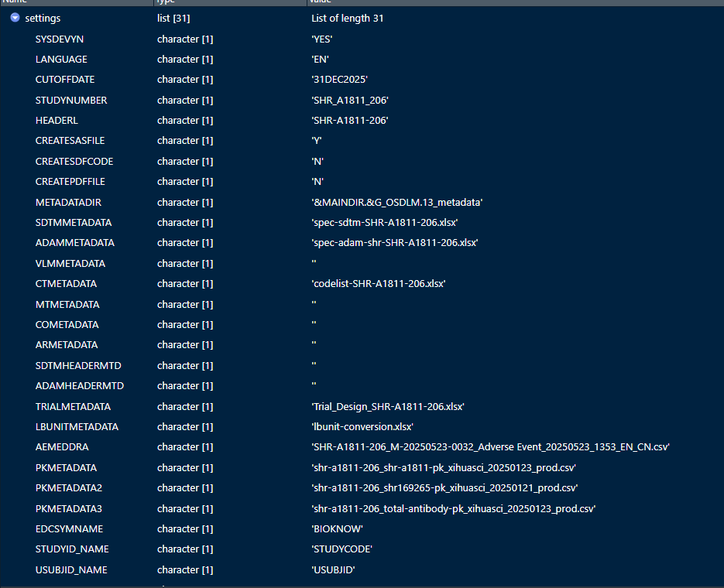Select the SYSDEVYN entry
This screenshot has height=588, width=724.
click(x=59, y=39)
